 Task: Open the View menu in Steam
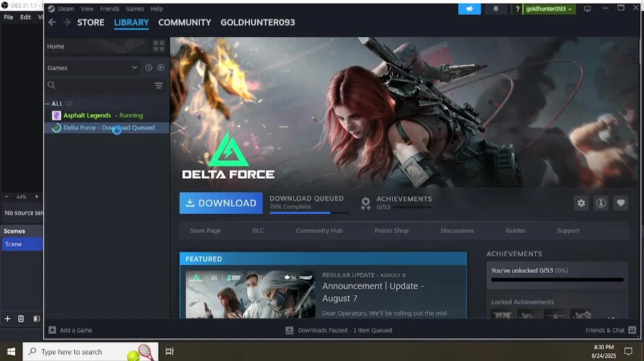click(87, 9)
